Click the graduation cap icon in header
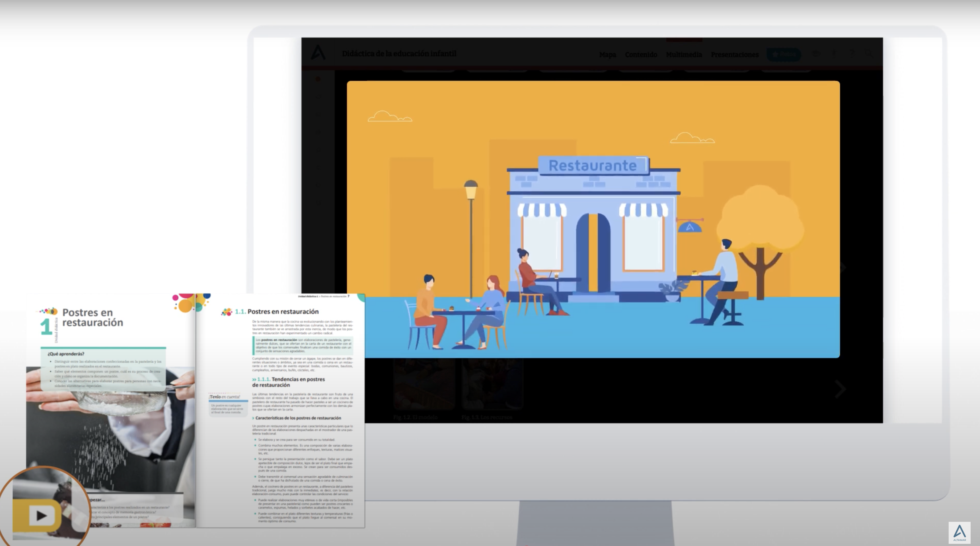The image size is (980, 546). [x=816, y=54]
